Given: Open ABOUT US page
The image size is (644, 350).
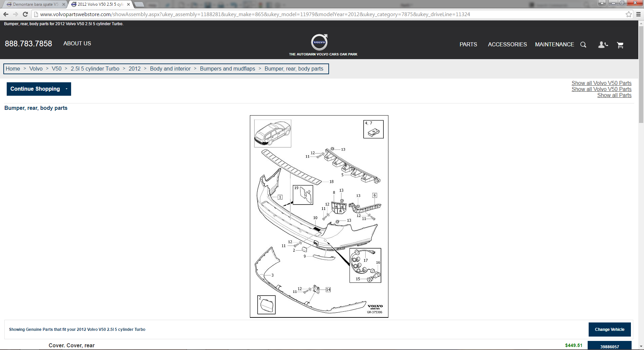Looking at the screenshot, I should click(x=77, y=43).
